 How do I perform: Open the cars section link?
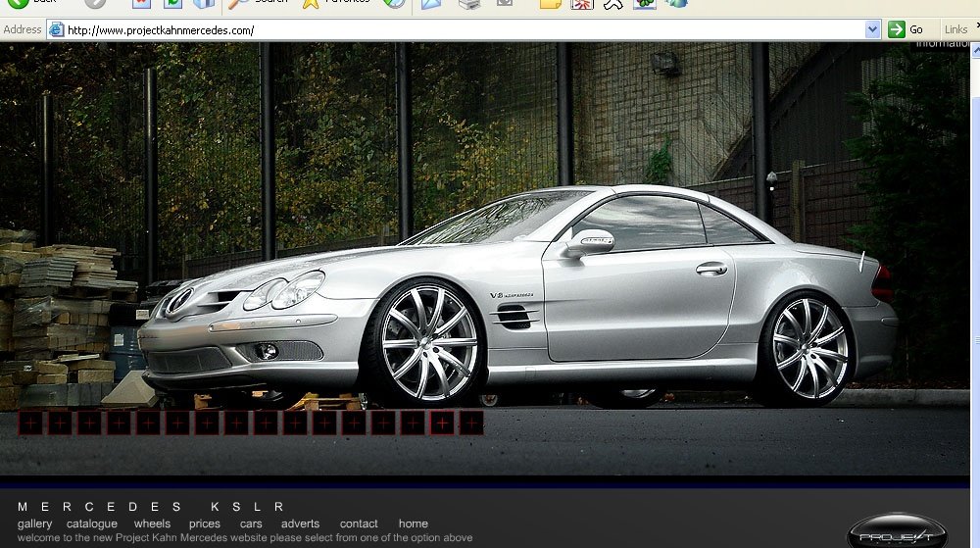click(x=251, y=523)
